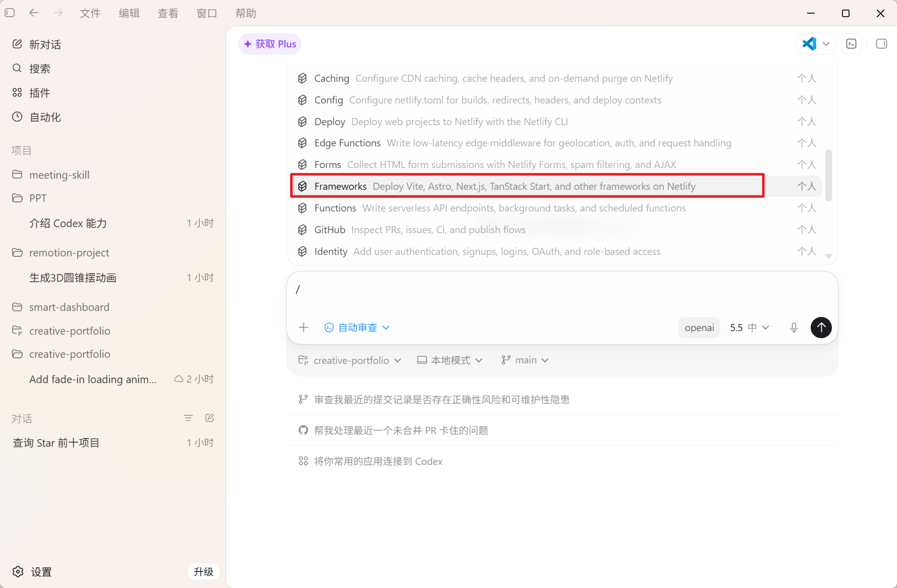897x588 pixels.
Task: Click the 升级 button
Action: click(203, 572)
